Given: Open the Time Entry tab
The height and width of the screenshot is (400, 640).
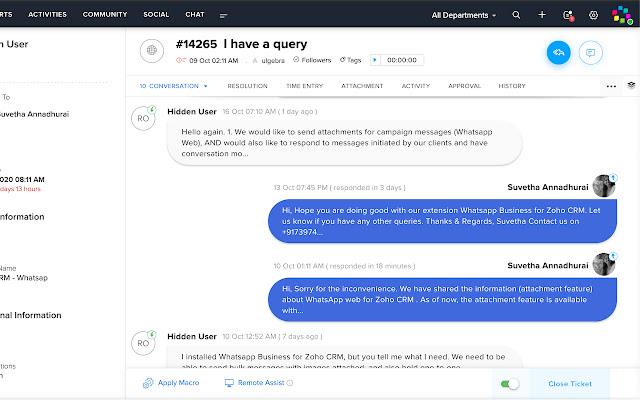Looking at the screenshot, I should (304, 86).
